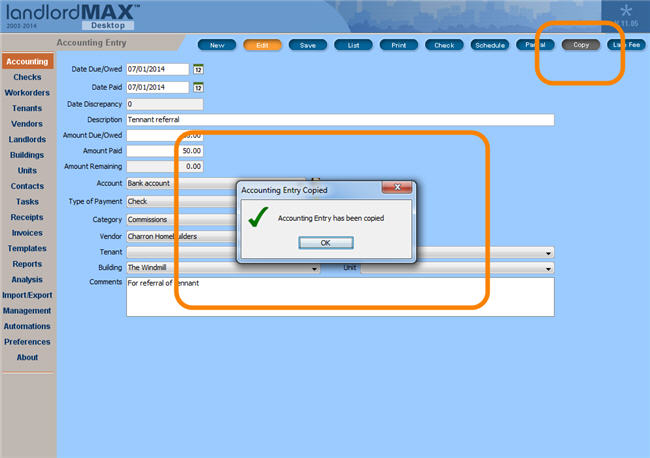650x458 pixels.
Task: Open the Date Due/Owed calendar picker
Action: pos(198,69)
